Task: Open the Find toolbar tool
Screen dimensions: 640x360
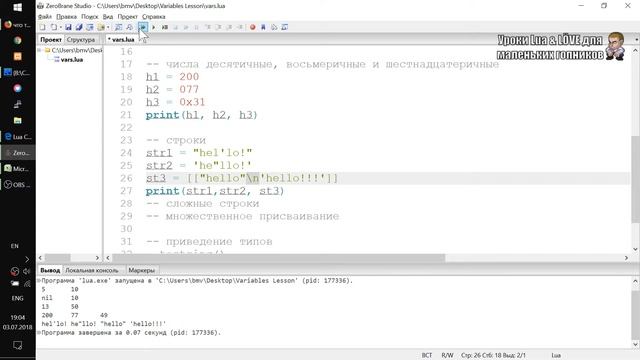Action: 118,27
